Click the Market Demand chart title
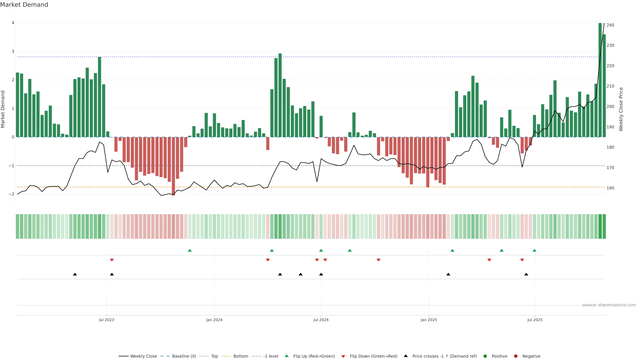Image resolution: width=644 pixels, height=362 pixels. tap(24, 5)
